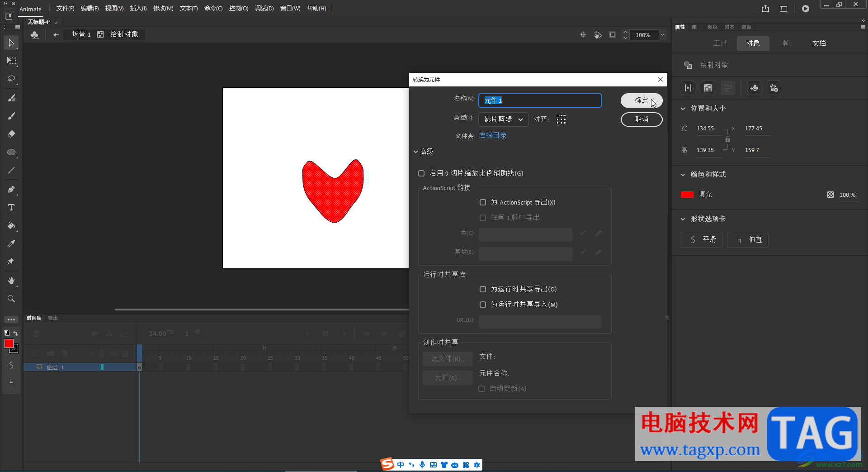The width and height of the screenshot is (868, 472).
Task: Switch to the 文档 properties tab
Action: pyautogui.click(x=819, y=43)
